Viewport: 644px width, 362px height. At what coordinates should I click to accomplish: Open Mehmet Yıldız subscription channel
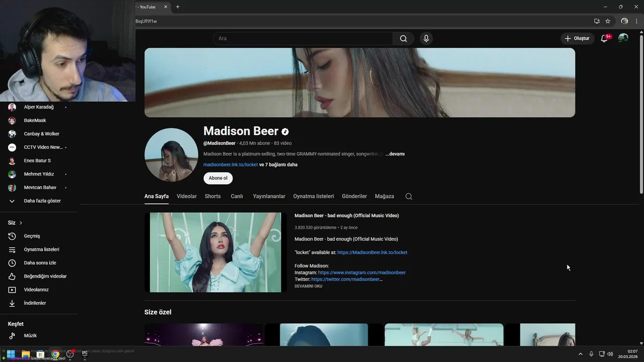tap(39, 174)
